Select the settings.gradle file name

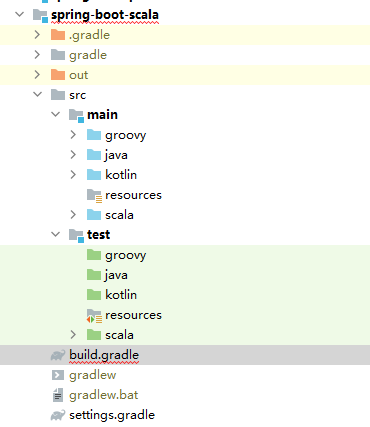click(x=112, y=415)
